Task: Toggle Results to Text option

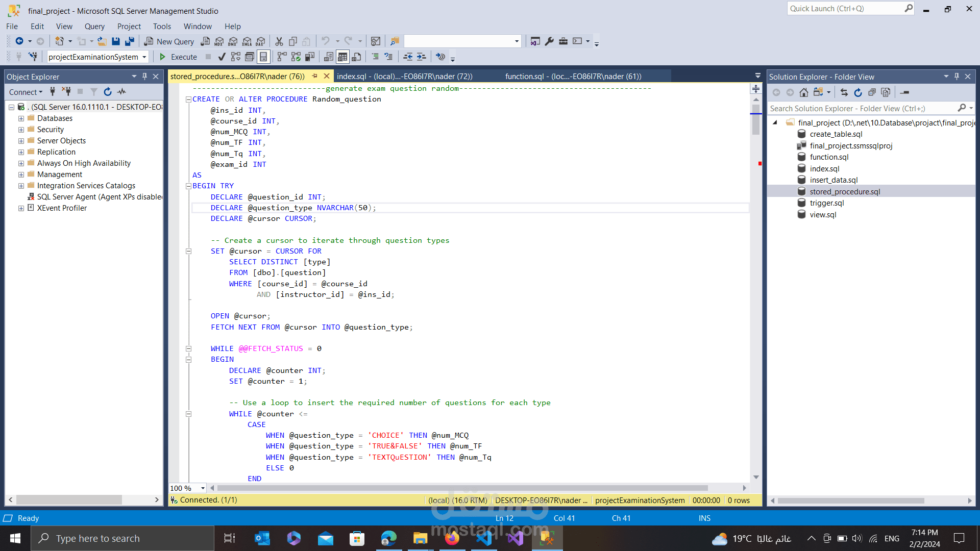Action: pos(329,57)
